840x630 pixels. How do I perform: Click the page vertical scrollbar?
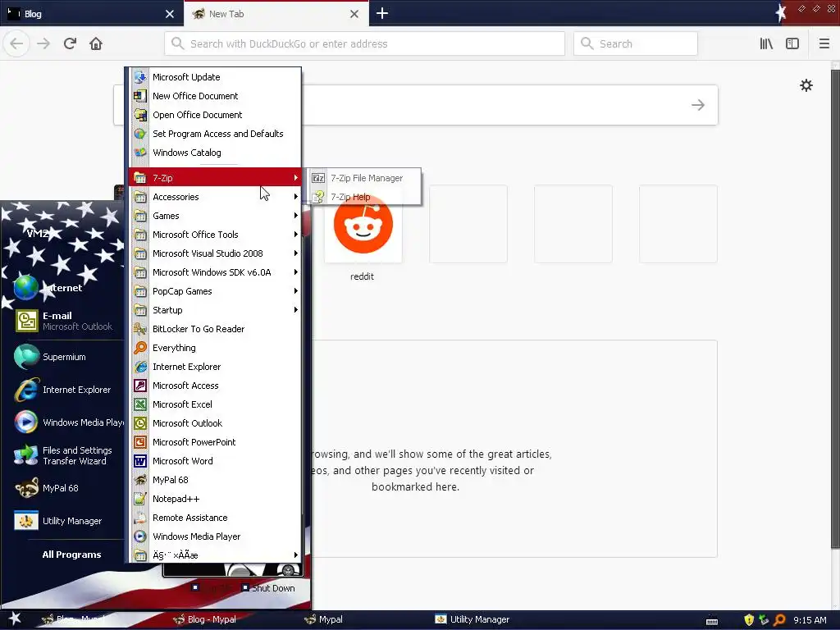[834, 308]
